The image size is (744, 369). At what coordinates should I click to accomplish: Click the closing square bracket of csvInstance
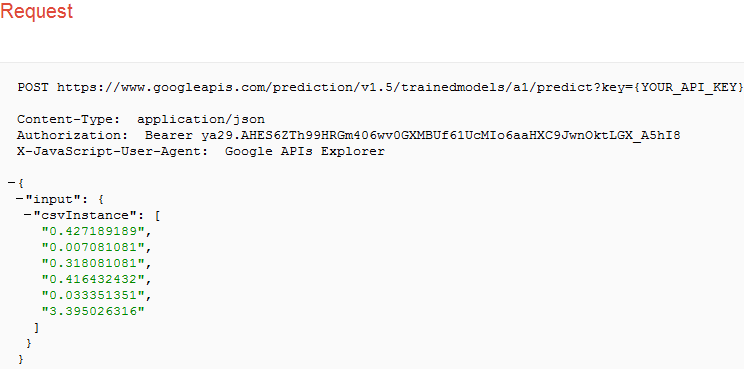[37, 327]
